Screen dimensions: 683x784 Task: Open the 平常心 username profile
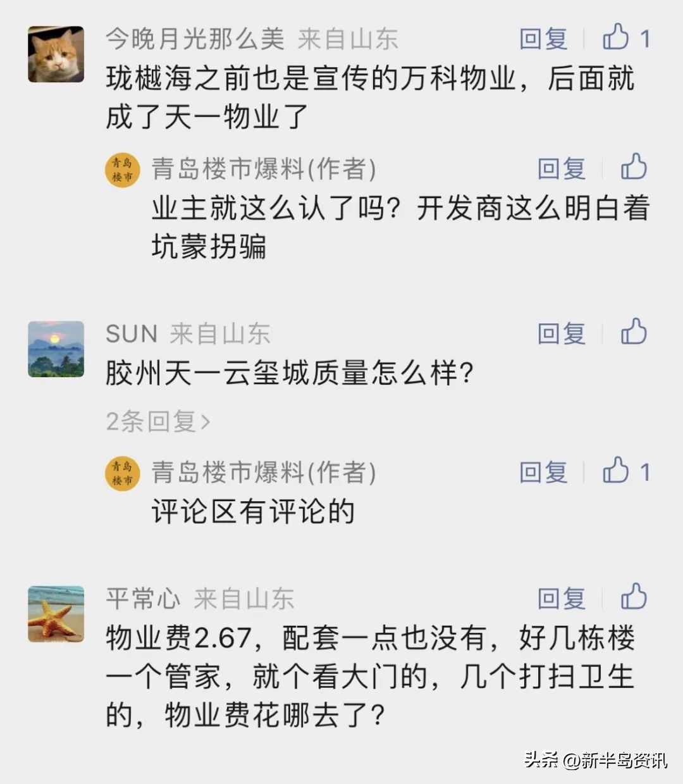tap(143, 599)
